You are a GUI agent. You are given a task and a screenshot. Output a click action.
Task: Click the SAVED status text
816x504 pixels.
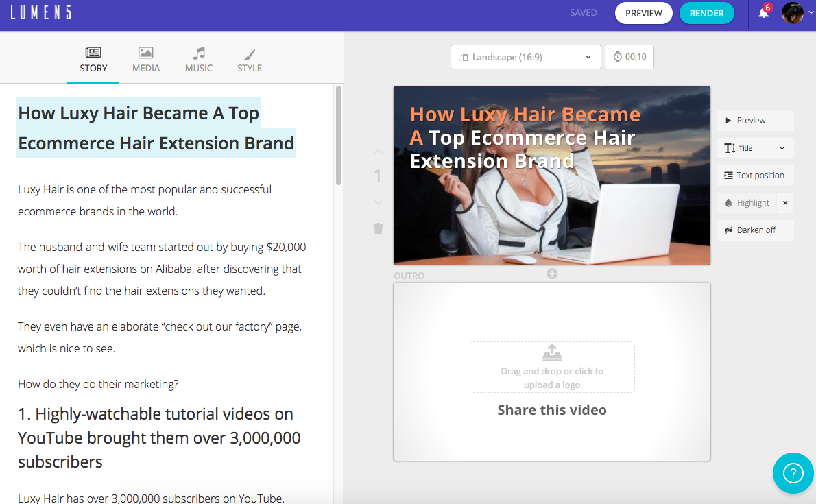click(x=584, y=12)
